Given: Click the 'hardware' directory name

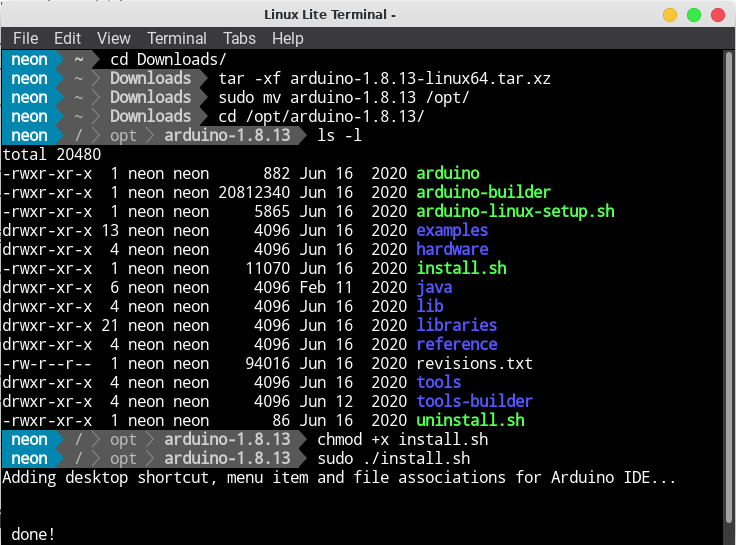Looking at the screenshot, I should pyautogui.click(x=452, y=249).
